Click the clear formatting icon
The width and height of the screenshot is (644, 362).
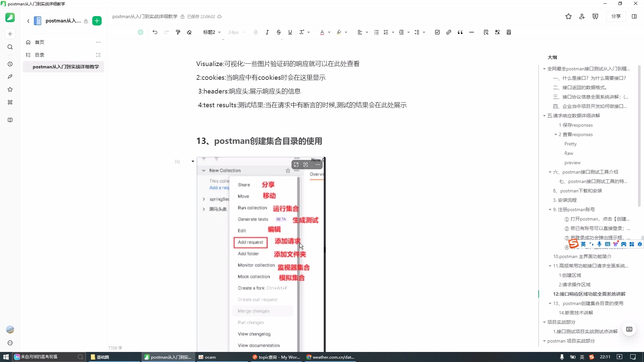click(189, 32)
